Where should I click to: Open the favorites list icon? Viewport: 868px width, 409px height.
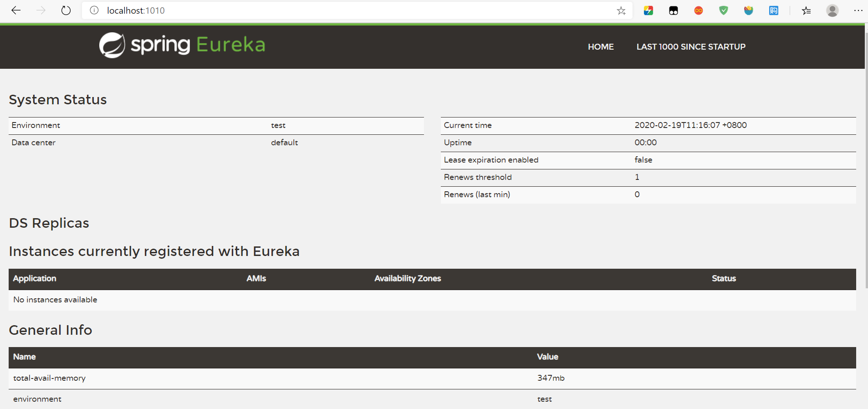[807, 10]
